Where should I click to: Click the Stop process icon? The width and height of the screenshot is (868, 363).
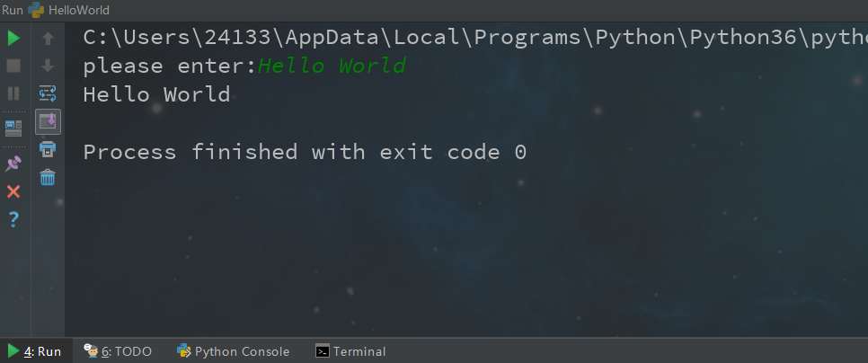(13, 66)
